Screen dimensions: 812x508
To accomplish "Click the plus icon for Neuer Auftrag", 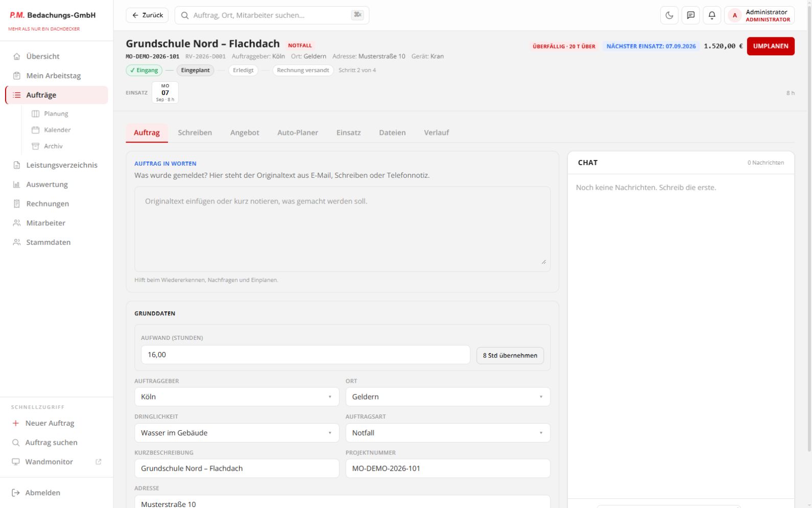I will 16,423.
